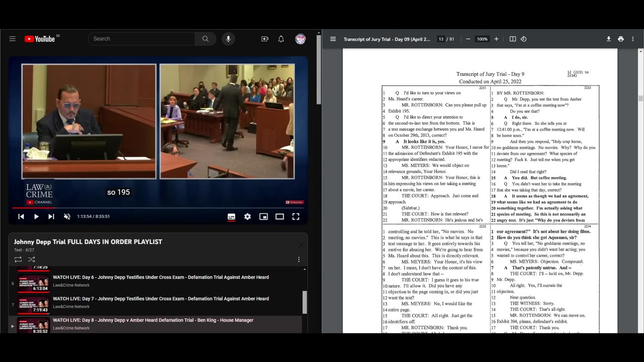
Task: Focus the YouTube search box
Action: click(x=141, y=39)
